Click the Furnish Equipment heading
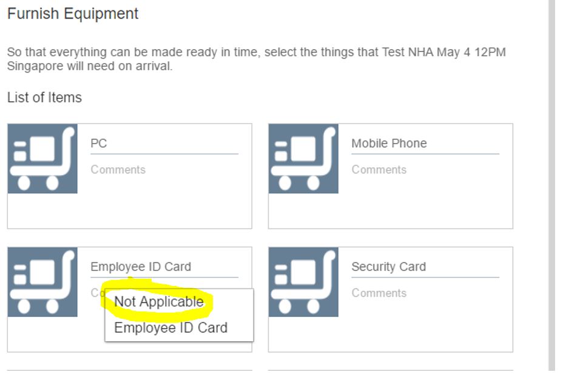 tap(73, 14)
